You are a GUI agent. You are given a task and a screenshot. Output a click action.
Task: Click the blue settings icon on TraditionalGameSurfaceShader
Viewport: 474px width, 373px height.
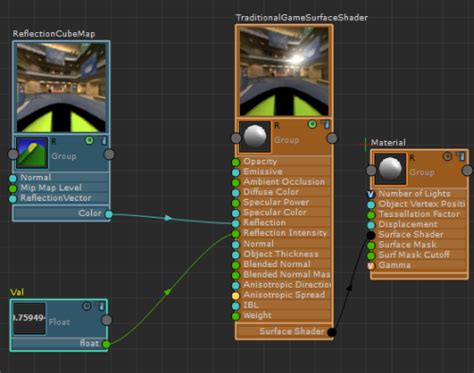click(326, 124)
